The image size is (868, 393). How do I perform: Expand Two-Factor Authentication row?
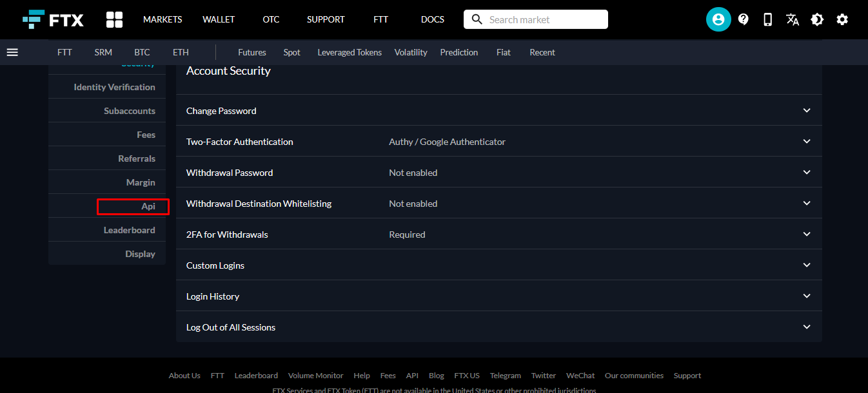click(806, 142)
